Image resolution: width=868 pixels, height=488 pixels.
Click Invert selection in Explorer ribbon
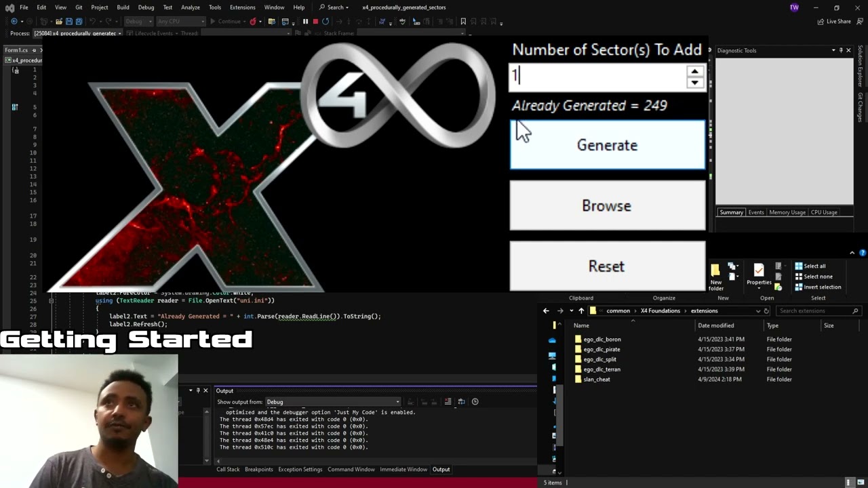(818, 287)
